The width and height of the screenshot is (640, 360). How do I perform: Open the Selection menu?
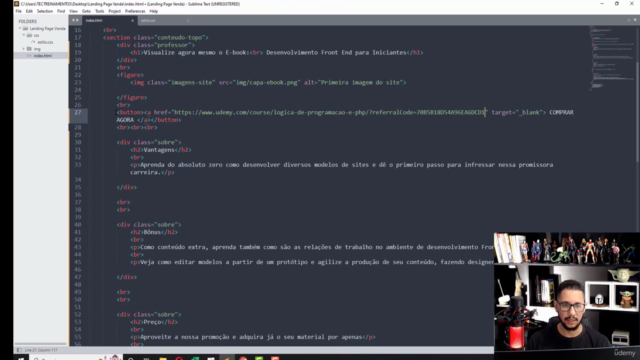point(45,11)
